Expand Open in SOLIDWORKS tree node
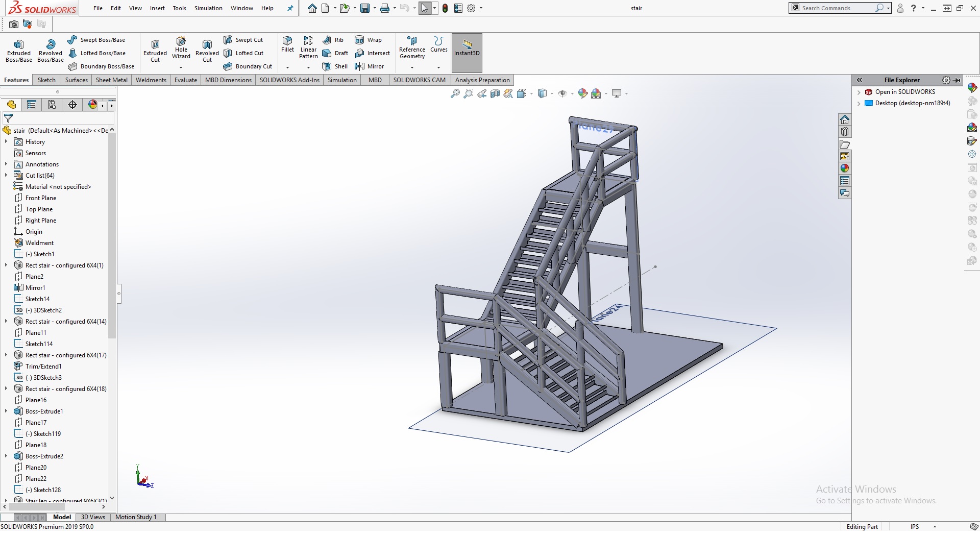Viewport: 980px width, 536px height. (x=859, y=92)
